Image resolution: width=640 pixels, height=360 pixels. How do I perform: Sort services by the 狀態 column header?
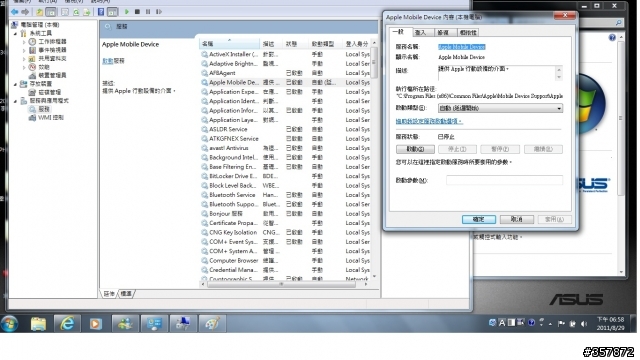click(296, 44)
